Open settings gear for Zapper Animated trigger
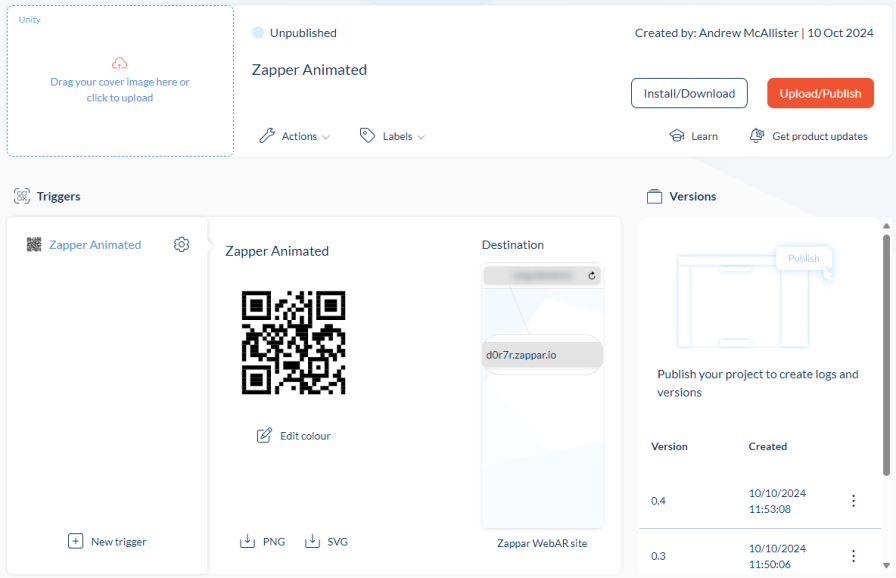The height and width of the screenshot is (578, 896). [181, 244]
